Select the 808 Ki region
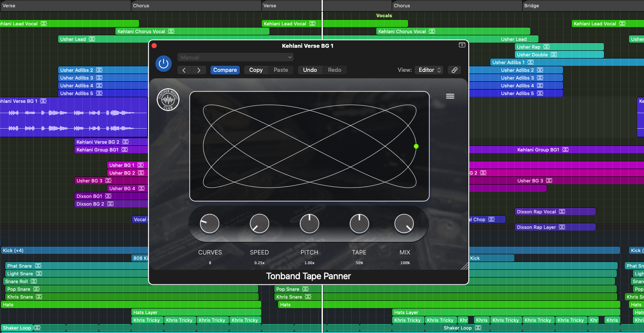The height and width of the screenshot is (333, 644). [140, 258]
